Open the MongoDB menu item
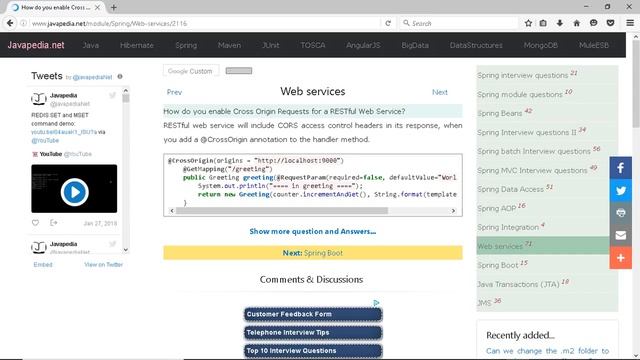This screenshot has height=360, width=640. tap(541, 45)
